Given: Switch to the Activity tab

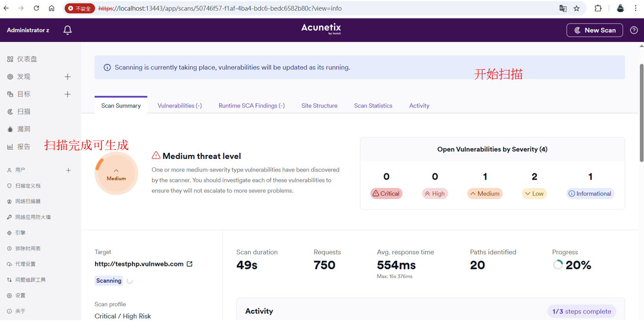Looking at the screenshot, I should click(x=419, y=106).
